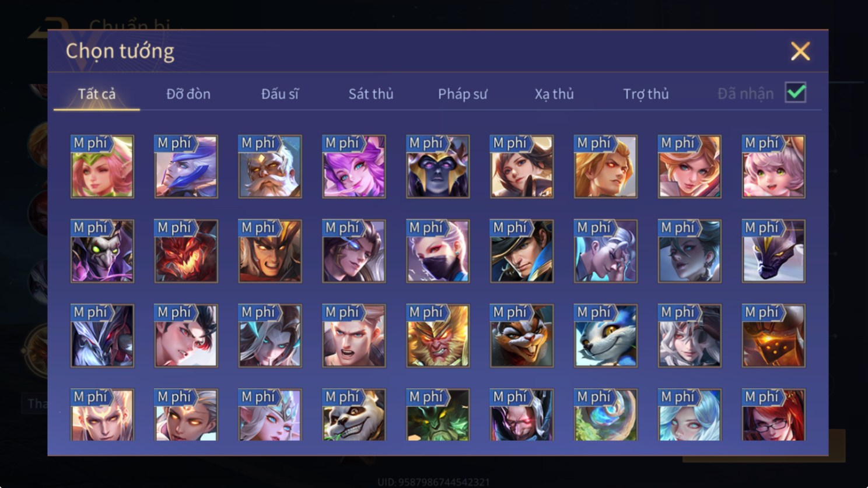Image resolution: width=868 pixels, height=488 pixels.
Task: Select the blue wolf hero portrait
Action: click(x=605, y=336)
